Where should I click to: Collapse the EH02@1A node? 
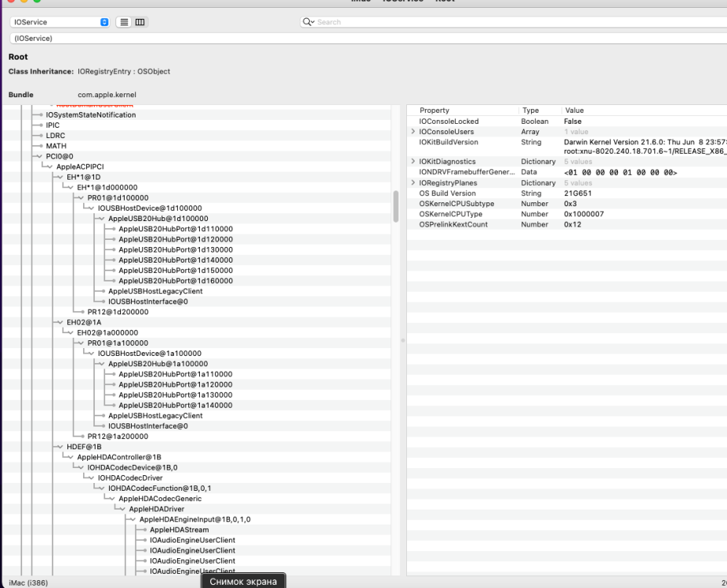click(x=60, y=322)
